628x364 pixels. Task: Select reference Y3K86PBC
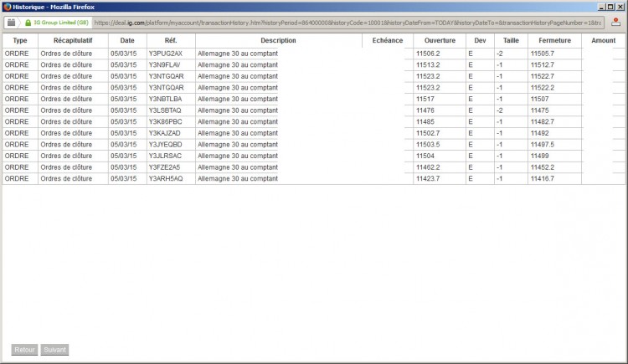tap(165, 121)
